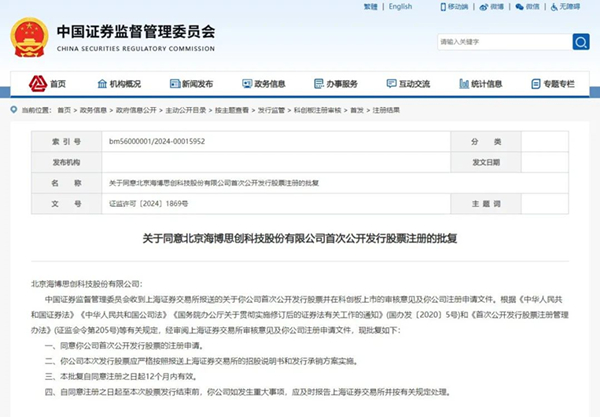The image size is (600, 417).
Task: Go to 首页 home in navigation bar
Action: [x=50, y=84]
